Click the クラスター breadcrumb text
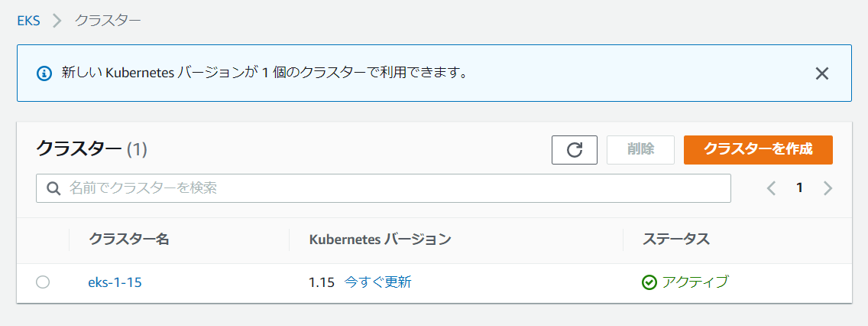 (x=108, y=21)
